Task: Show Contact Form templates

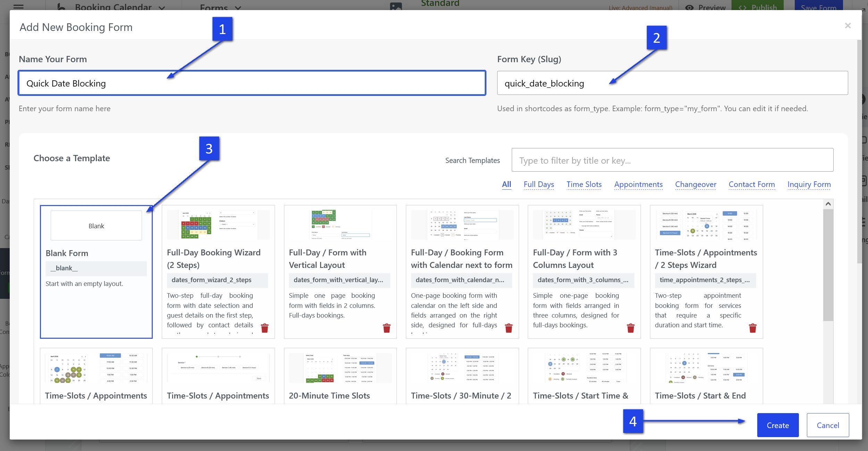Action: click(752, 184)
